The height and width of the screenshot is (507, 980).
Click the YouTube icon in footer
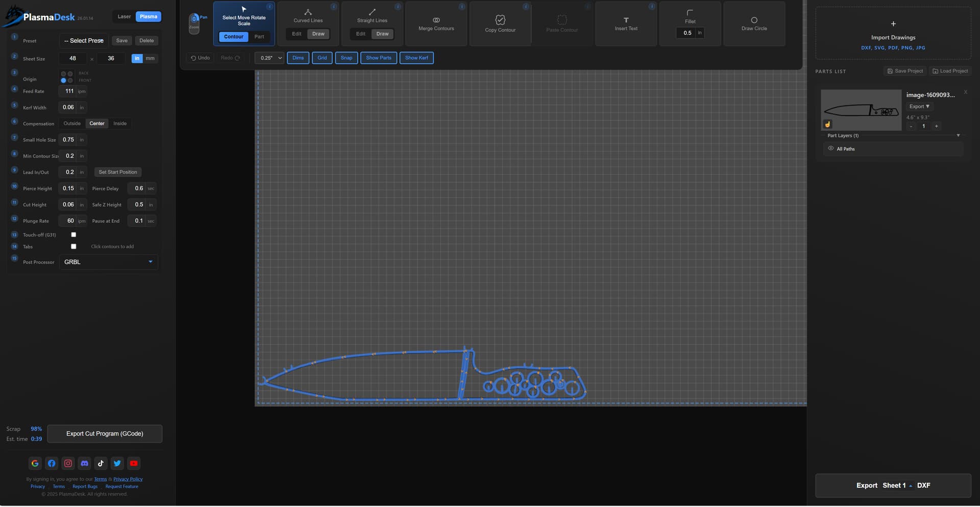pos(134,464)
